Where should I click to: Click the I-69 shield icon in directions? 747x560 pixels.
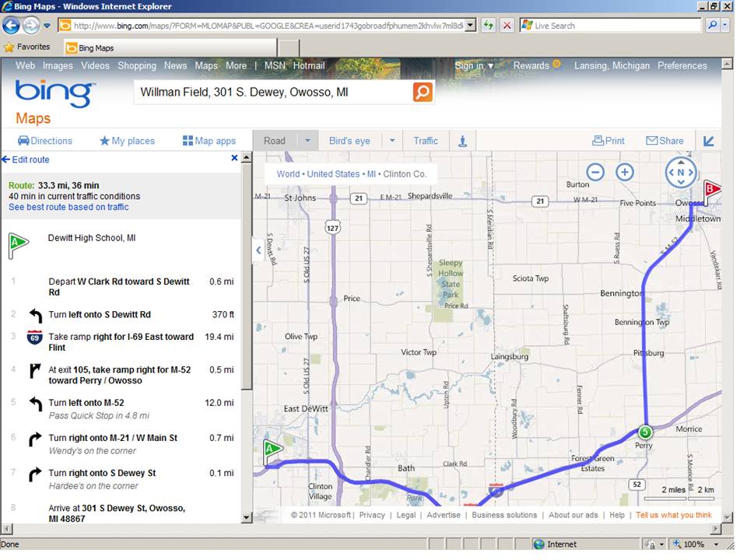[x=34, y=337]
